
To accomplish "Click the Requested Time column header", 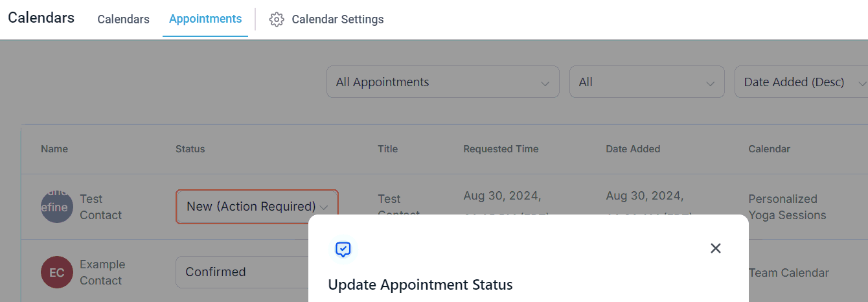I will pyautogui.click(x=501, y=149).
